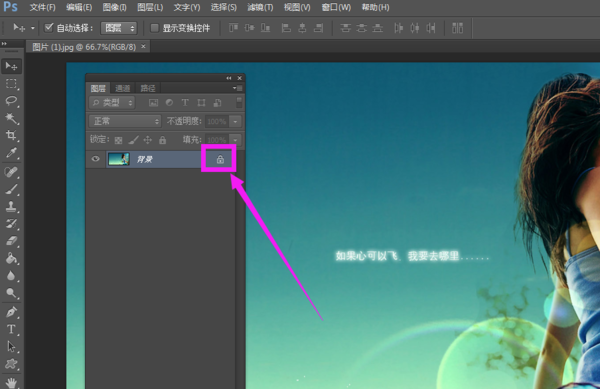
Task: Open 滤镜(T) menu
Action: click(260, 7)
